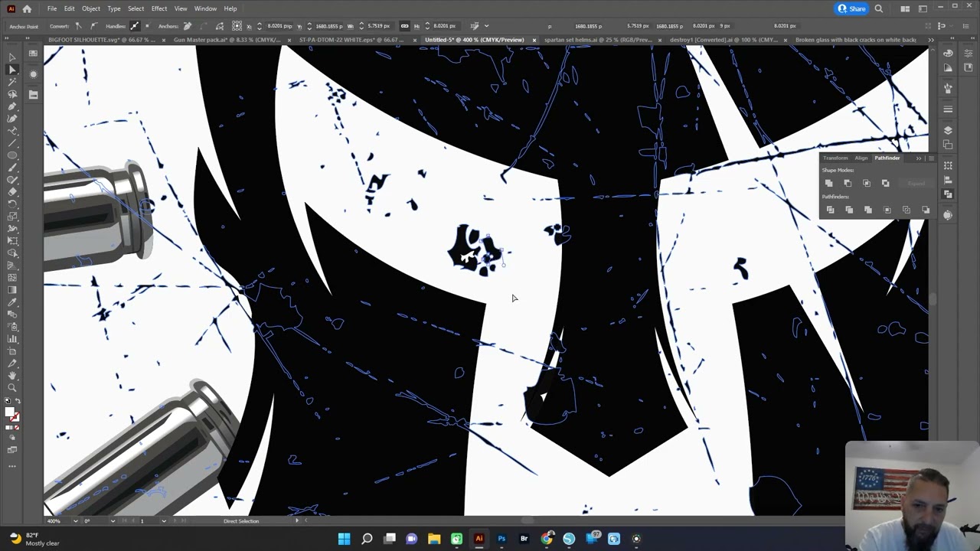The image size is (980, 551).
Task: Click Intersect shape mode in Pathfinder
Action: (867, 184)
